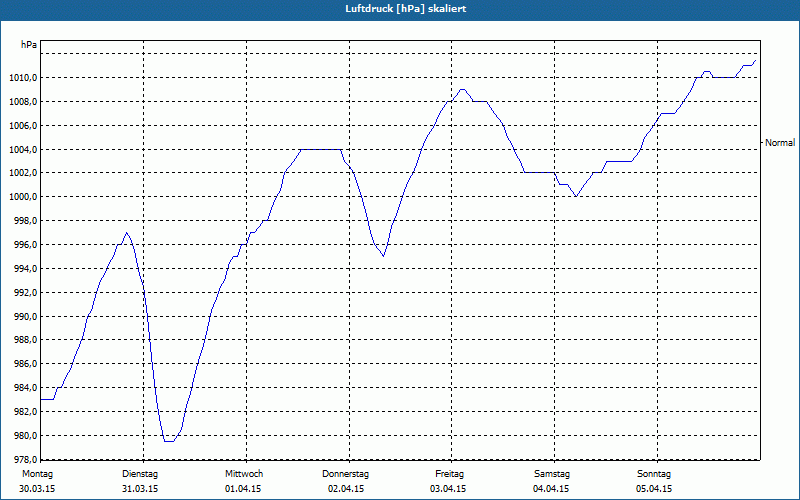Click the date 01.04.15
Screen dimensions: 800x500
click(243, 489)
